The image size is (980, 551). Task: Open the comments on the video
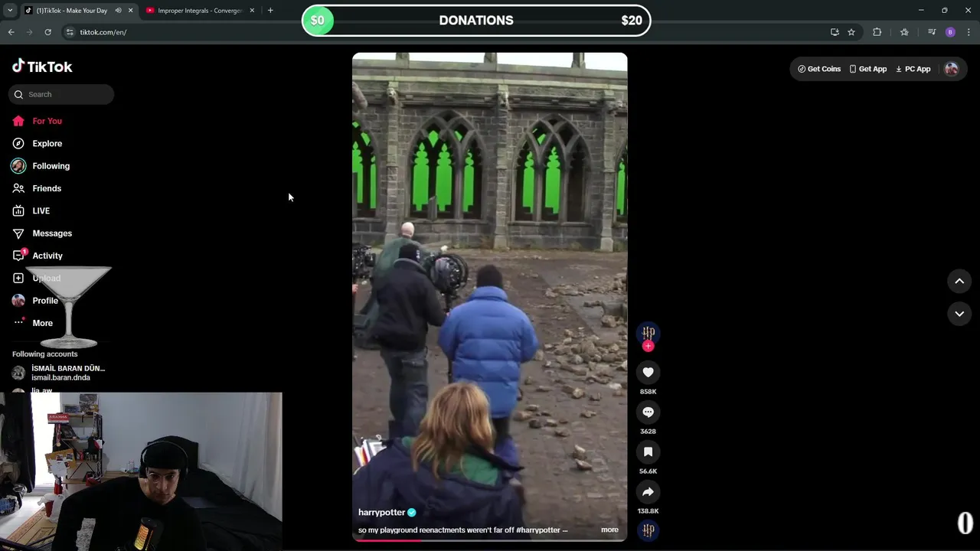point(648,412)
